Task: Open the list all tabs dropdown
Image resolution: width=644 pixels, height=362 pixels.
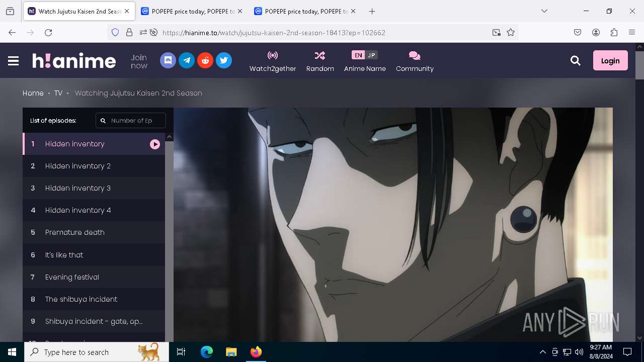Action: [x=544, y=11]
